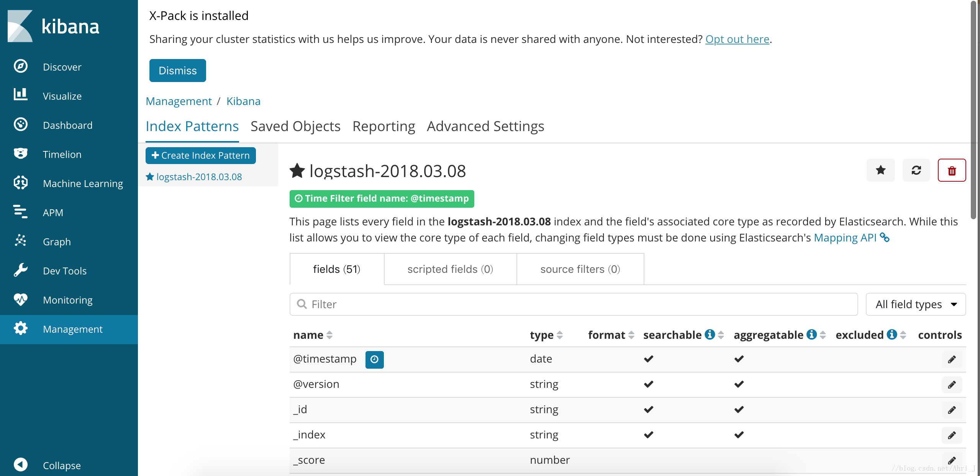Open Machine Learning menu label
The image size is (980, 476).
[83, 184]
